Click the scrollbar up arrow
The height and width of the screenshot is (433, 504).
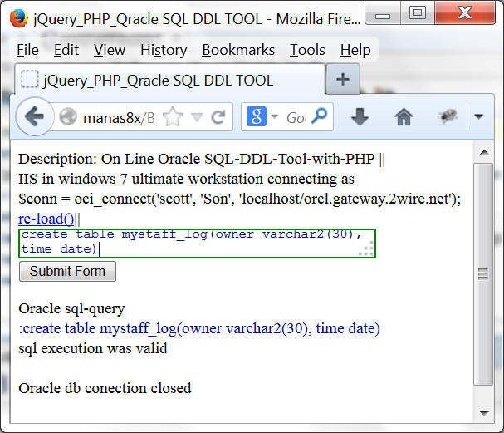484,152
